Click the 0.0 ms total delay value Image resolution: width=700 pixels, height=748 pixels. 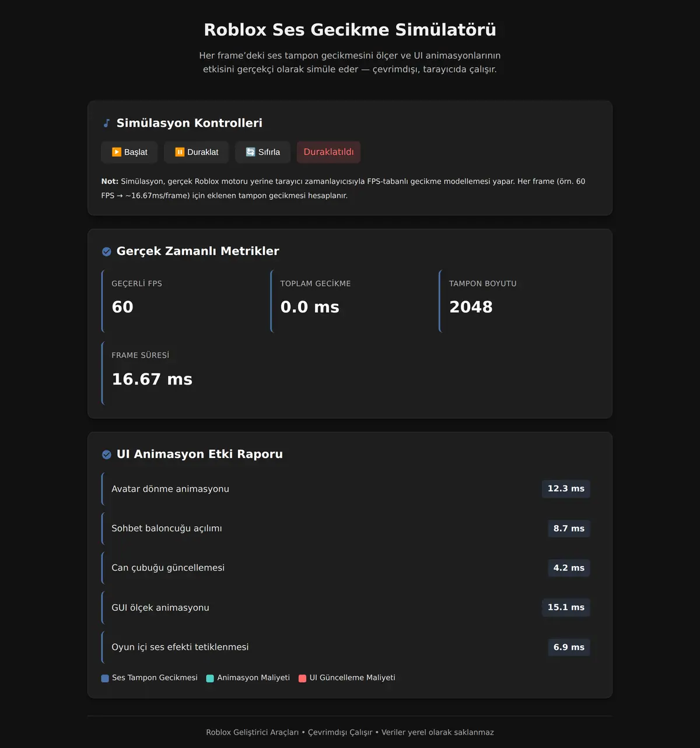point(310,307)
